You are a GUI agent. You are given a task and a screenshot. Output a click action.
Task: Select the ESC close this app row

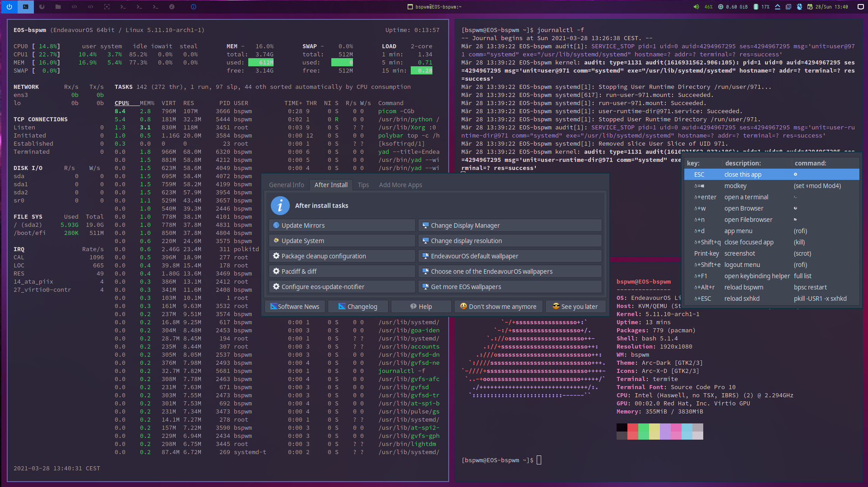pos(771,175)
